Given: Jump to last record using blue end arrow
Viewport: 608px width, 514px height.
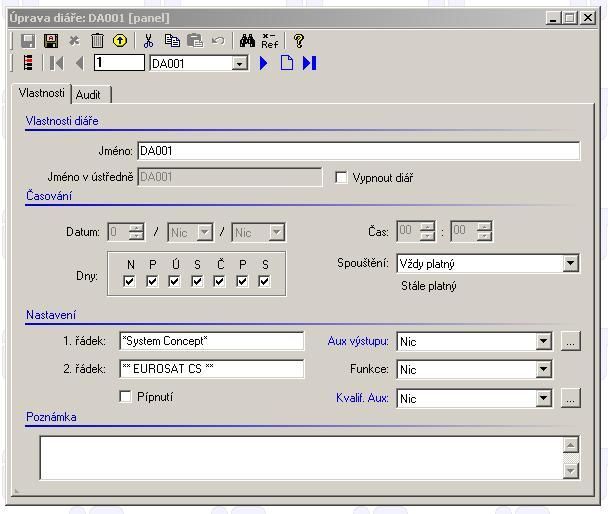Looking at the screenshot, I should coord(310,63).
